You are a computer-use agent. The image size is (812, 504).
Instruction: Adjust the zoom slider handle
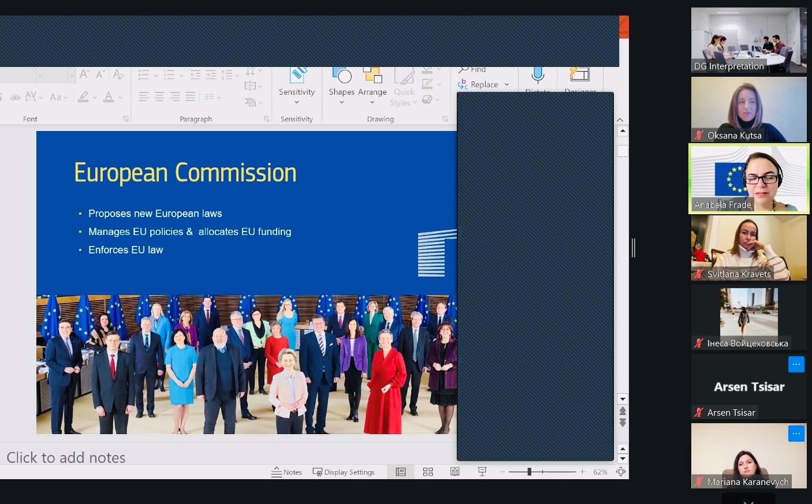(x=529, y=472)
